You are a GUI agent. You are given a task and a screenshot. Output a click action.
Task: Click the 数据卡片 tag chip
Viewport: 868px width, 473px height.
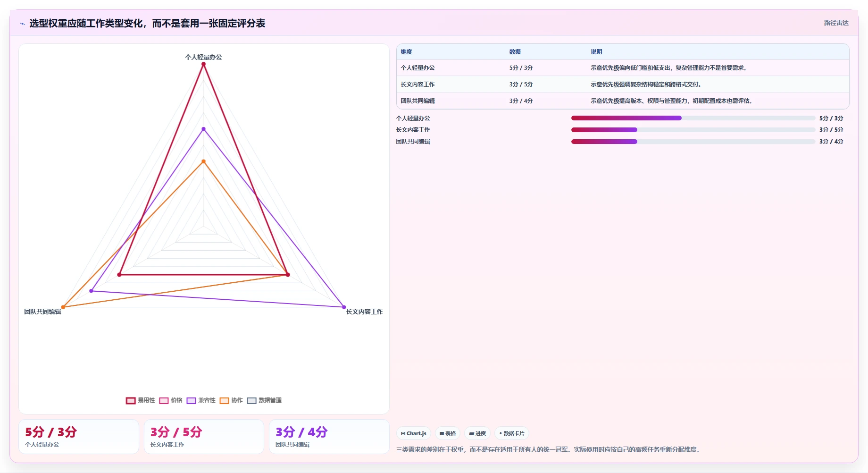pos(512,433)
